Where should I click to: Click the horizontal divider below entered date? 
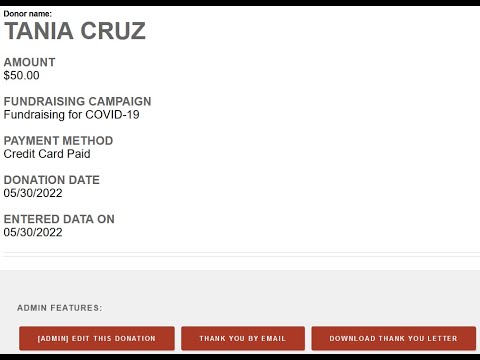coord(242,256)
